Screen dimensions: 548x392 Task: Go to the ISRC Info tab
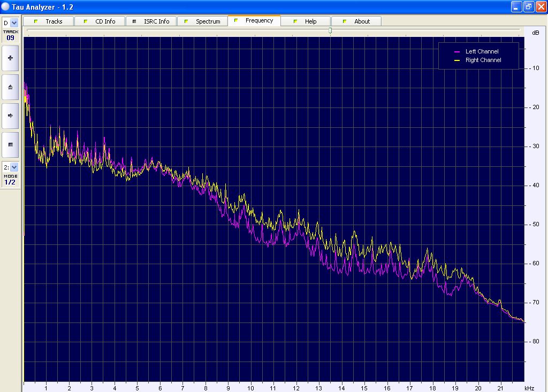point(156,21)
